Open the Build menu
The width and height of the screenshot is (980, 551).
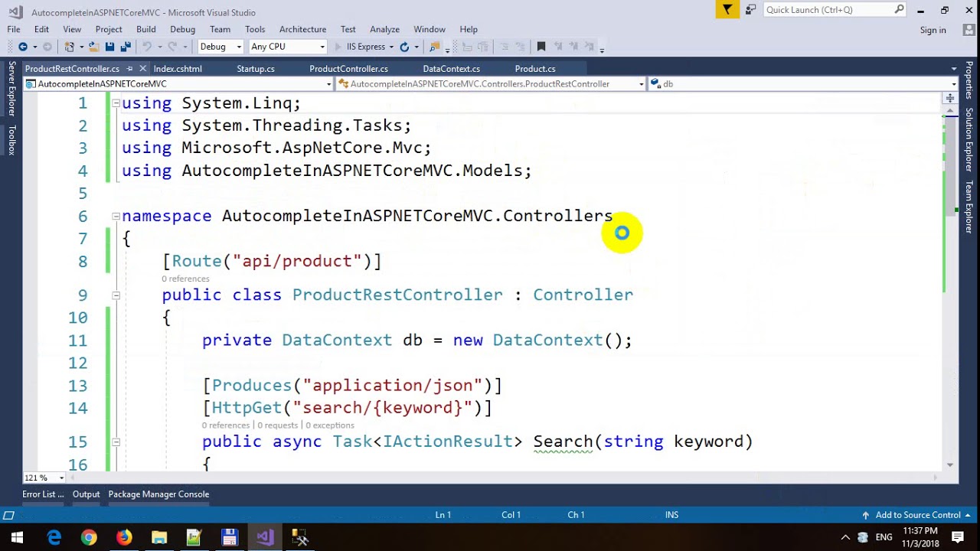[146, 29]
